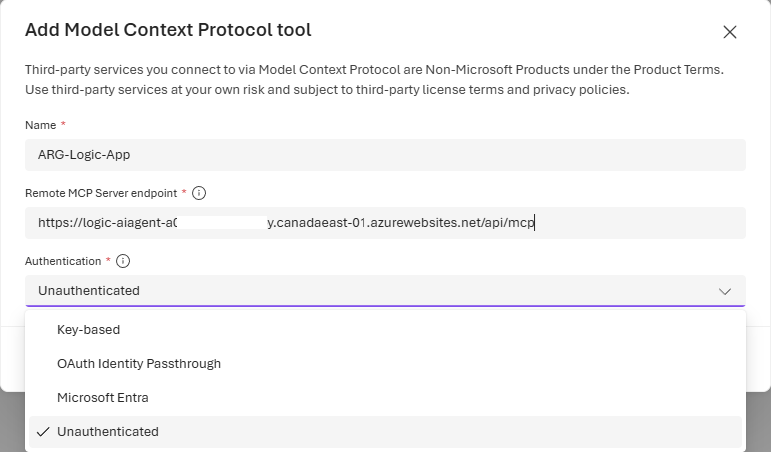The width and height of the screenshot is (771, 452).
Task: Click the info icon beside Authentication label
Action: [x=123, y=261]
